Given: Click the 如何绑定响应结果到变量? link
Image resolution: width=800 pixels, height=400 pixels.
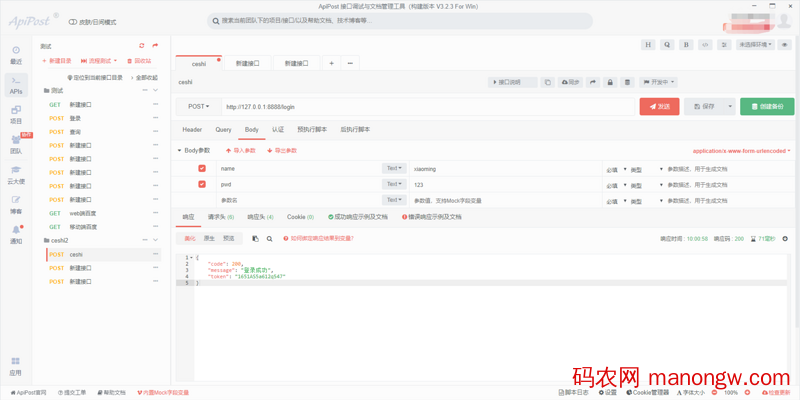Looking at the screenshot, I should [x=319, y=238].
